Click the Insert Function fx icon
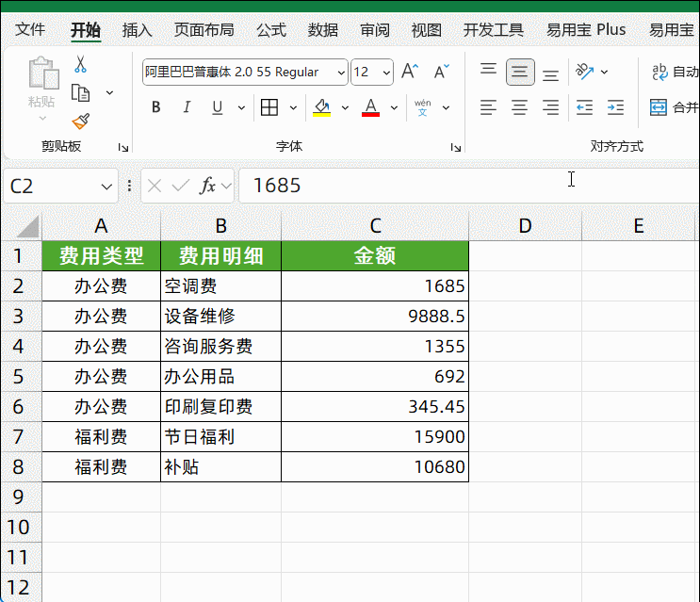700x602 pixels. tap(208, 186)
